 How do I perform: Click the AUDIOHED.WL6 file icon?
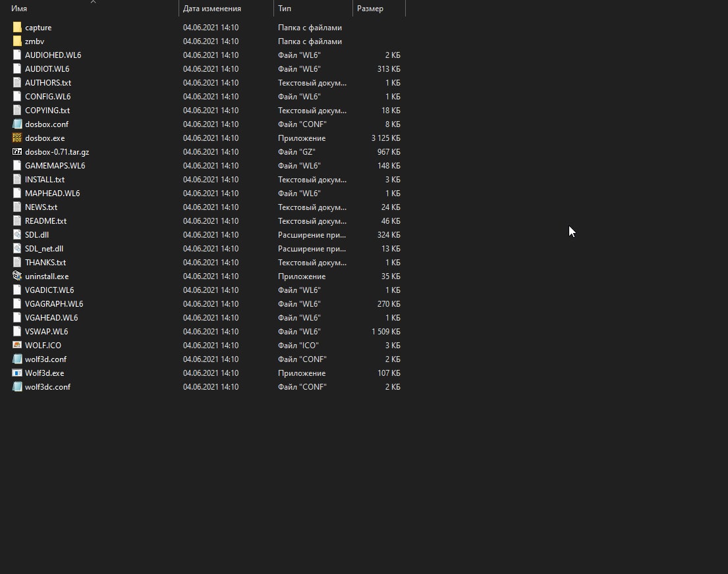pyautogui.click(x=17, y=55)
